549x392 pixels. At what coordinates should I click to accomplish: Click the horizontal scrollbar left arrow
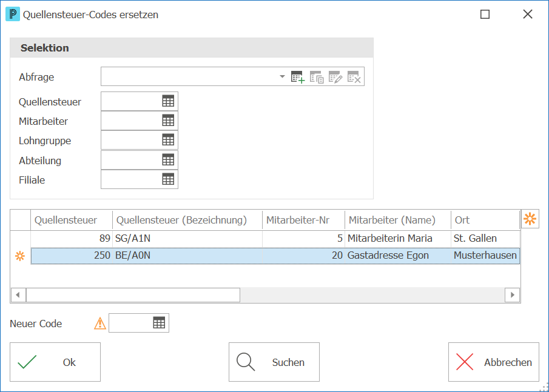[x=18, y=295]
